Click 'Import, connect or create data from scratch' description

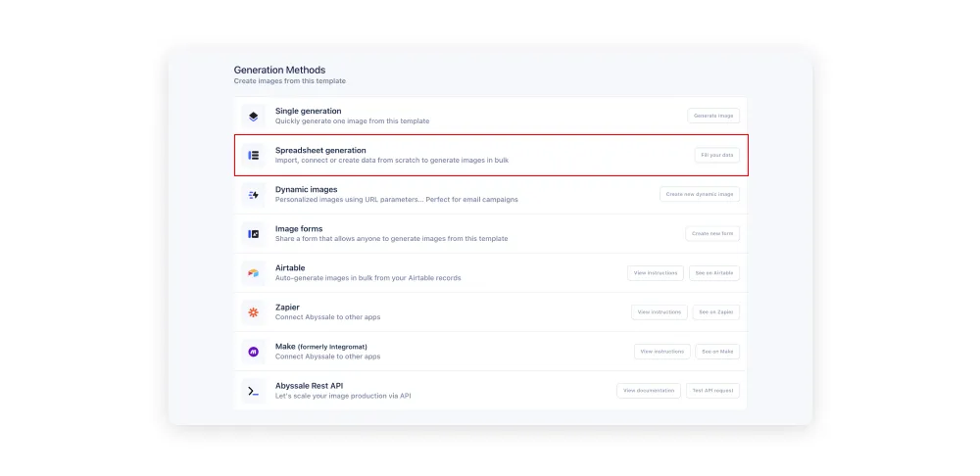point(392,161)
